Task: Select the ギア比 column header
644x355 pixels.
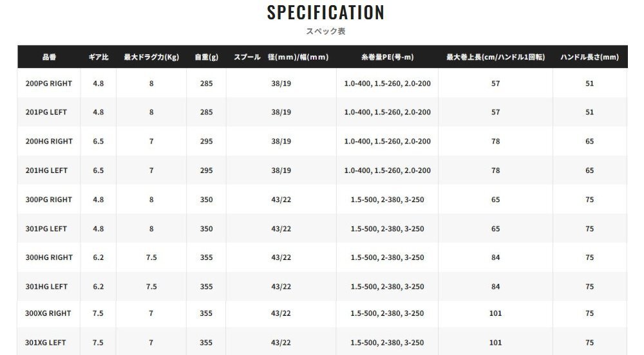Action: click(98, 57)
